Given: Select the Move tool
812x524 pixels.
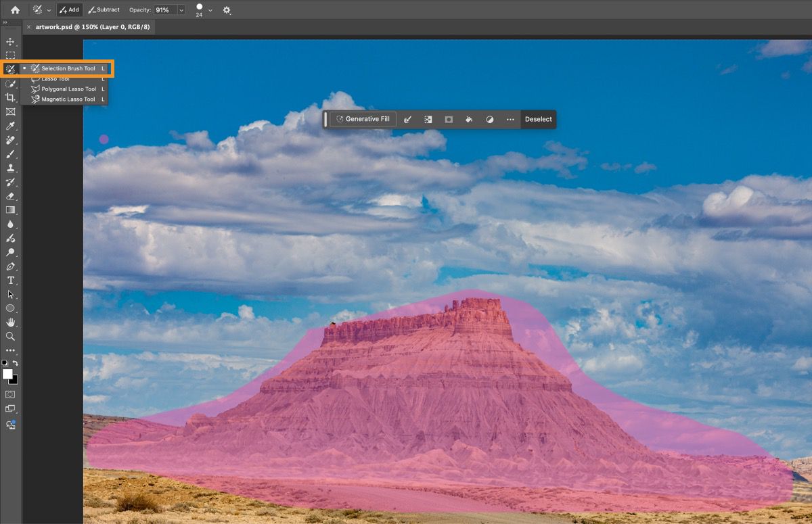Looking at the screenshot, I should [x=10, y=42].
